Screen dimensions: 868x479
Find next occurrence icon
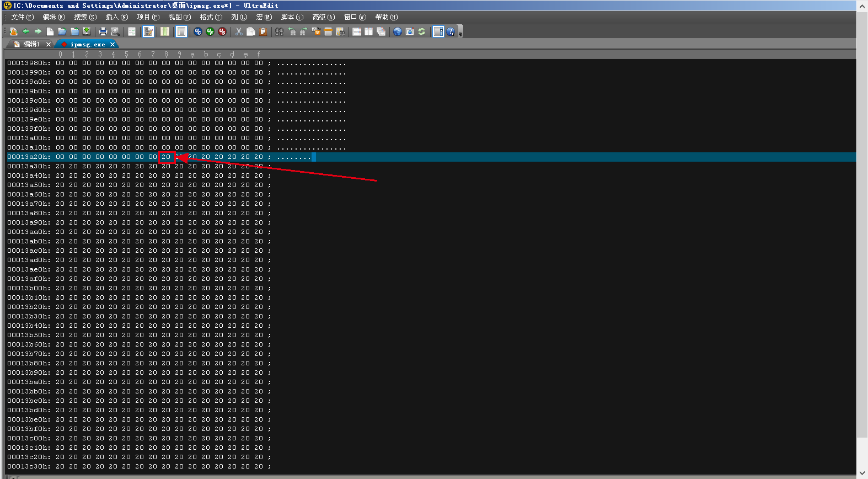point(304,31)
